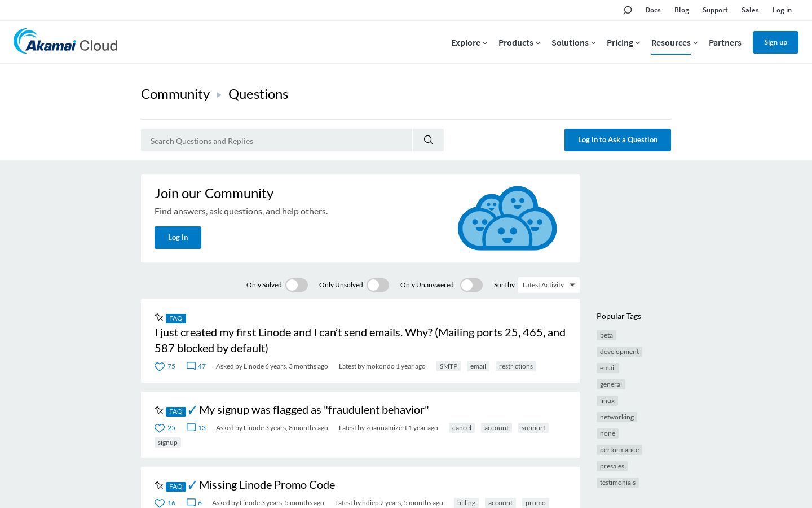This screenshot has width=812, height=508.
Task: Select the testimonials popular tag
Action: pos(617,483)
